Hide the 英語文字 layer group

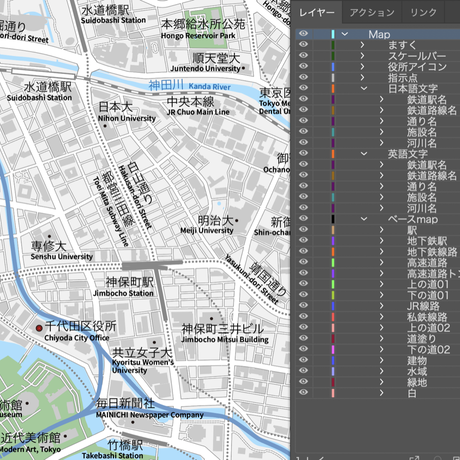click(303, 153)
